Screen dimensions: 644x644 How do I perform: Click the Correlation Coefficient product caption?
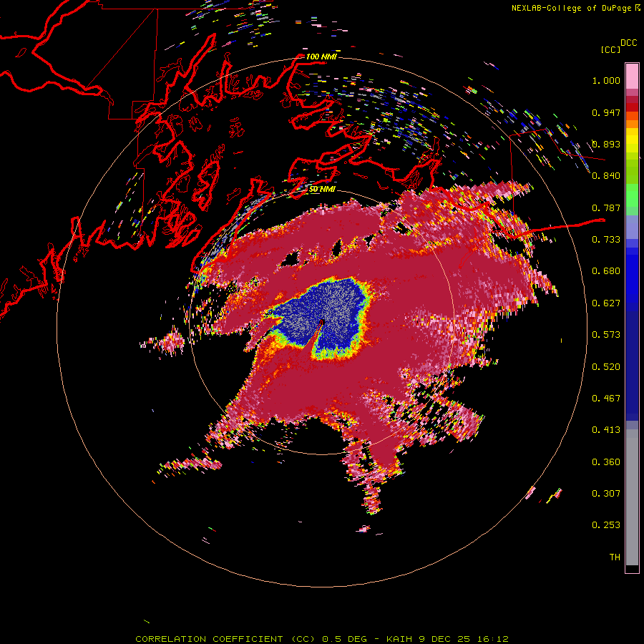pyautogui.click(x=321, y=639)
